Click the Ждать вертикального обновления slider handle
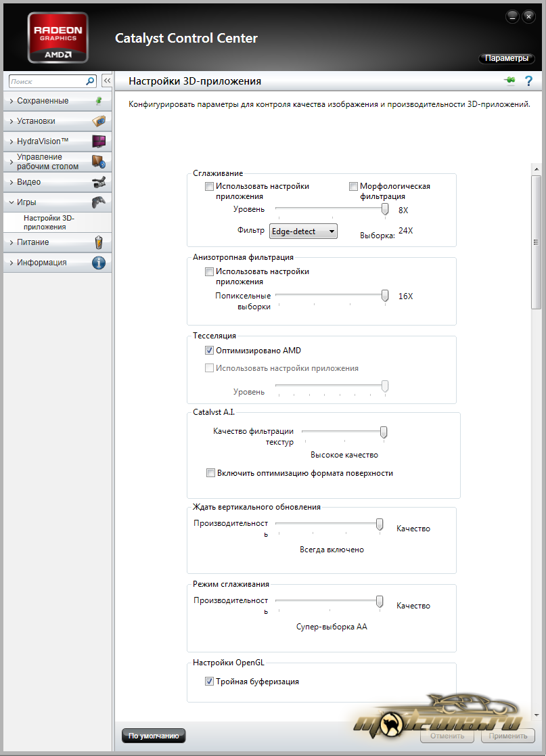This screenshot has height=756, width=546. pyautogui.click(x=380, y=524)
